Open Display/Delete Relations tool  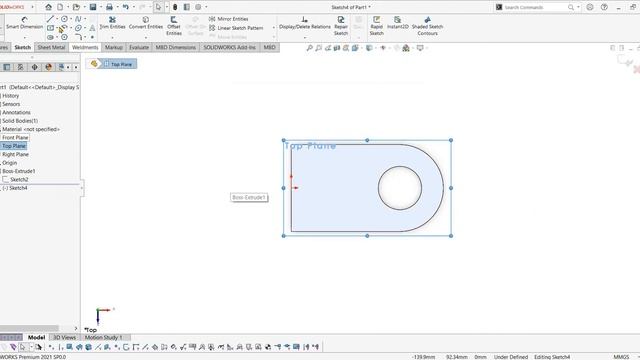click(x=304, y=23)
